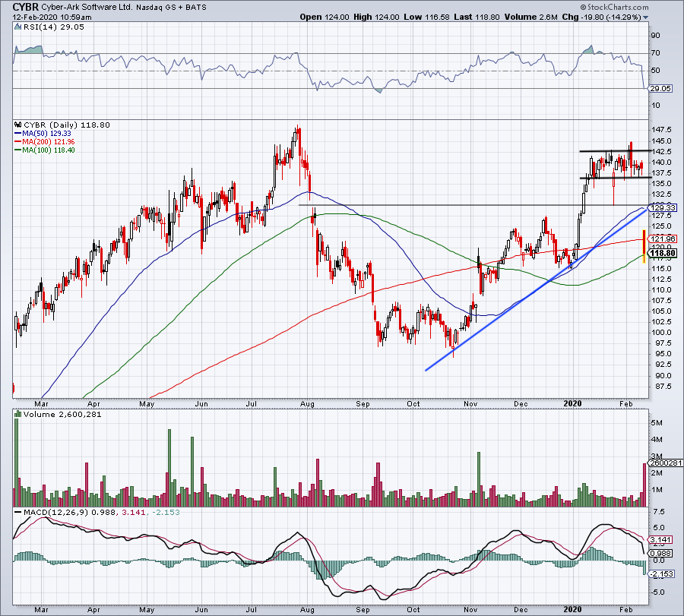Click the boxed 29.05 RSI axis label
Screen dimensions: 684x616
pyautogui.click(x=660, y=89)
